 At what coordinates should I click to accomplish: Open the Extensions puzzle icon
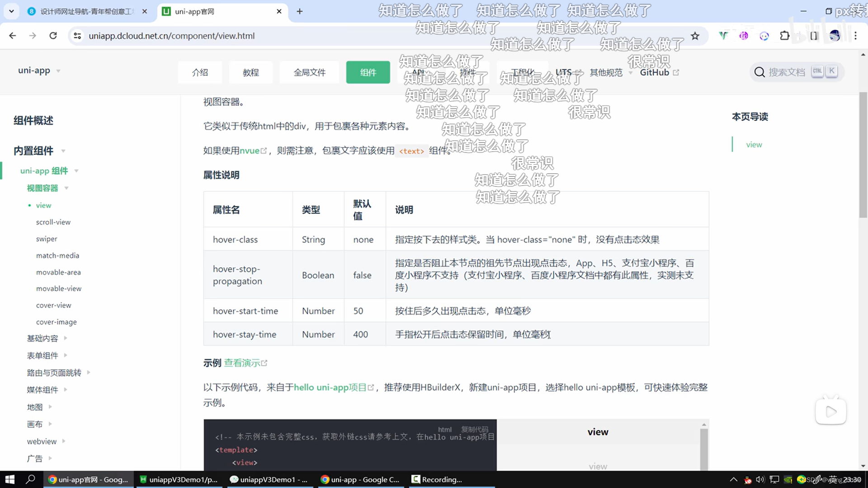[785, 36]
